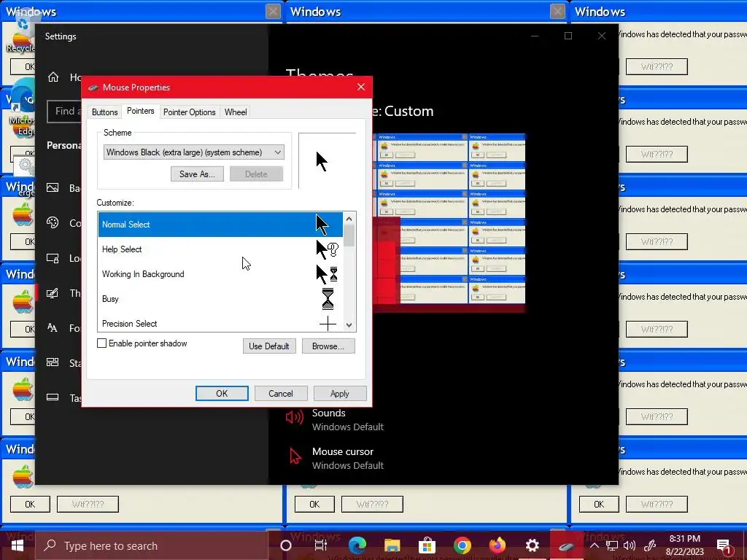Click Find a setting search box
This screenshot has width=747, height=560.
64,112
